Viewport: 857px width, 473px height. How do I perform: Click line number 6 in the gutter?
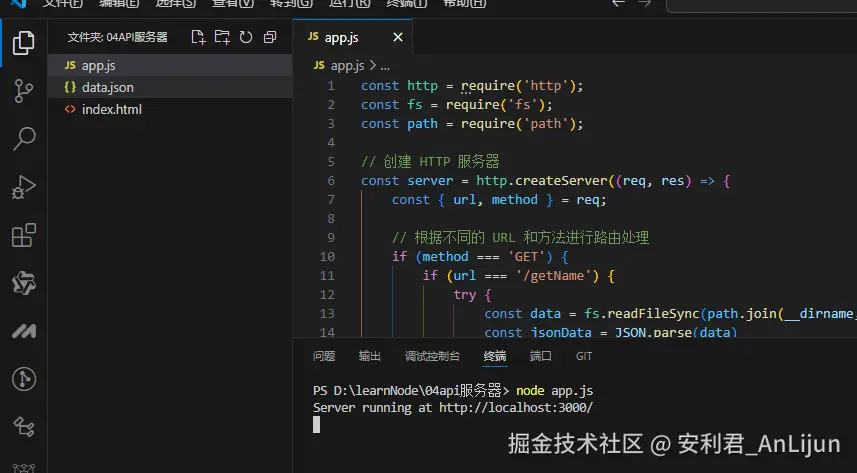(x=331, y=181)
